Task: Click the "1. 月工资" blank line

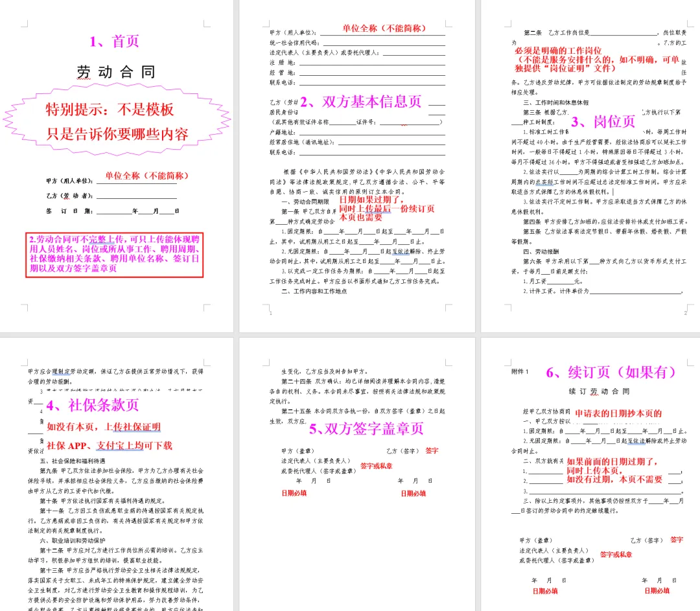Action: (553, 282)
